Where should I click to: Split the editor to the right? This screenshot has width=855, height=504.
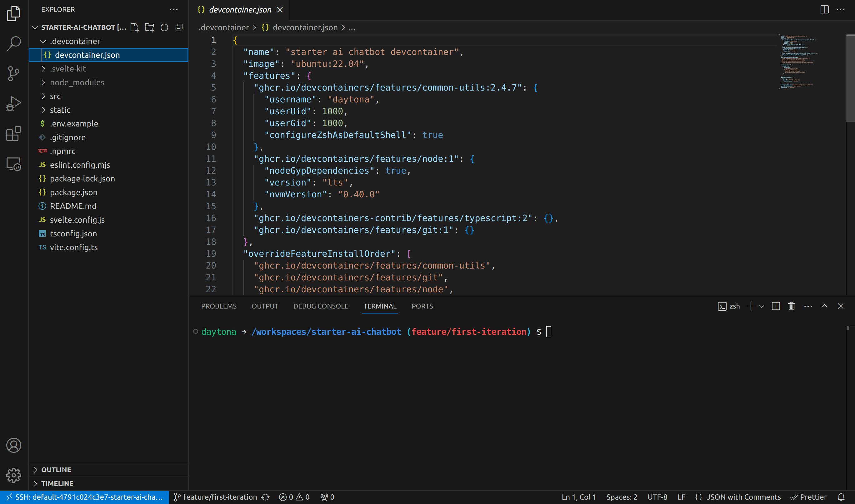(x=824, y=9)
